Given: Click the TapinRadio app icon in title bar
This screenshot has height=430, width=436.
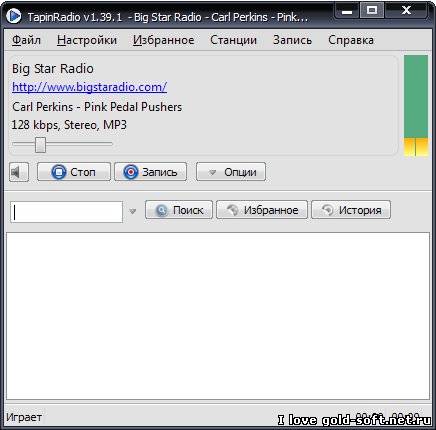Looking at the screenshot, I should tap(14, 16).
